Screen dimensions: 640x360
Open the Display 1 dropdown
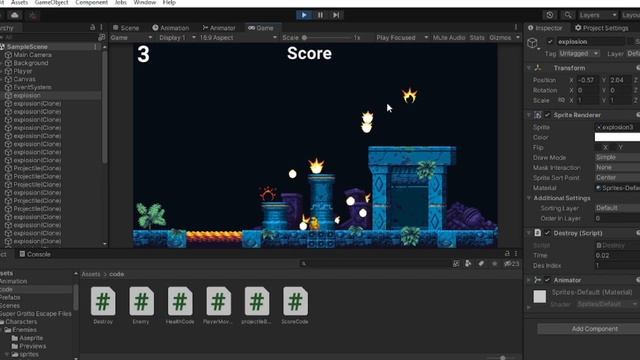[x=177, y=38]
